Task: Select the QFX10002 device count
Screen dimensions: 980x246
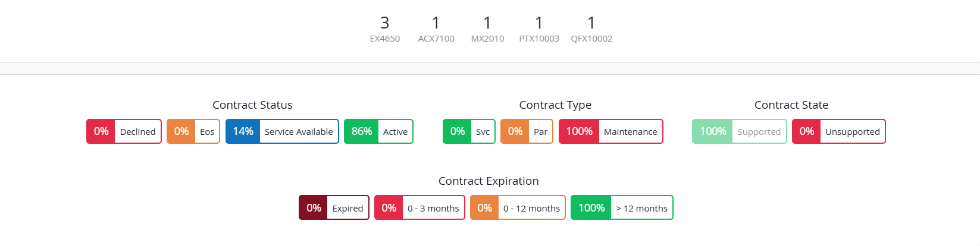Action: click(591, 29)
